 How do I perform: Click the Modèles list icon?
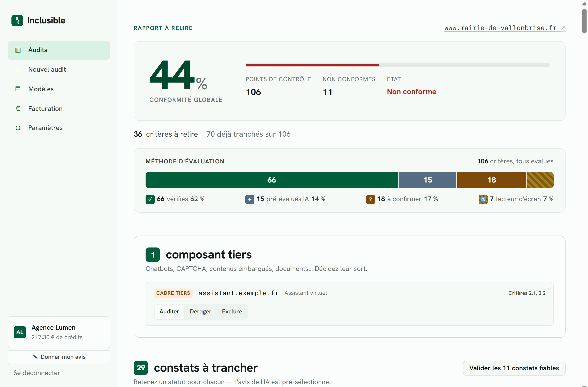[18, 89]
